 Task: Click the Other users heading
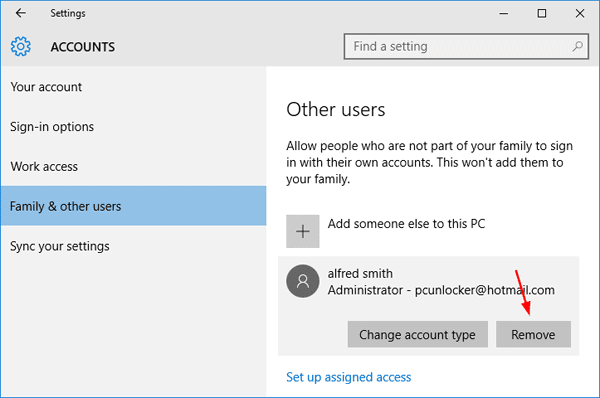336,109
